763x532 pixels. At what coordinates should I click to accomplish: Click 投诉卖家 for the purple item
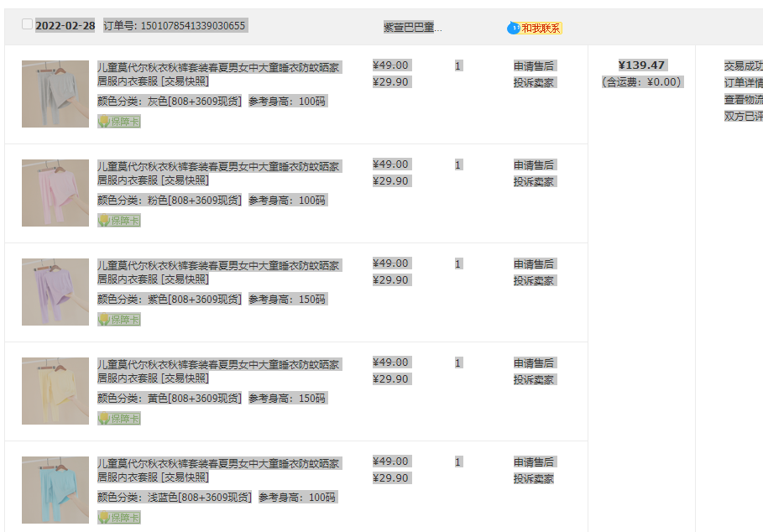534,280
